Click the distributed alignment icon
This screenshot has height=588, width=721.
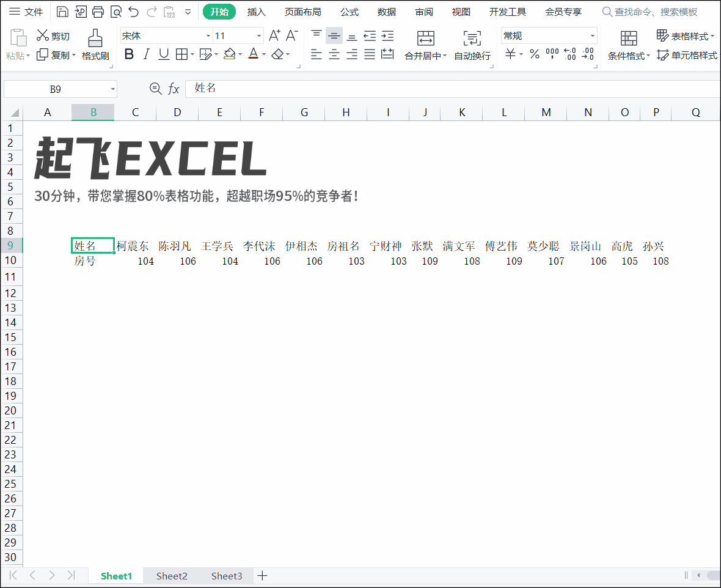[387, 54]
